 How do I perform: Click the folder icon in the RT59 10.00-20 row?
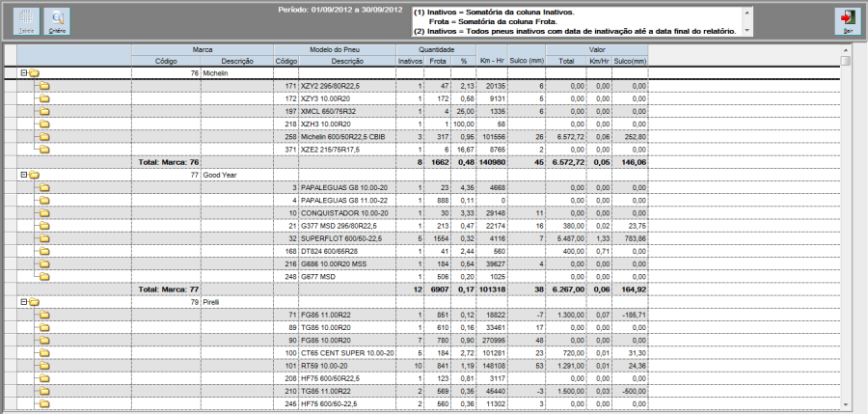(44, 366)
